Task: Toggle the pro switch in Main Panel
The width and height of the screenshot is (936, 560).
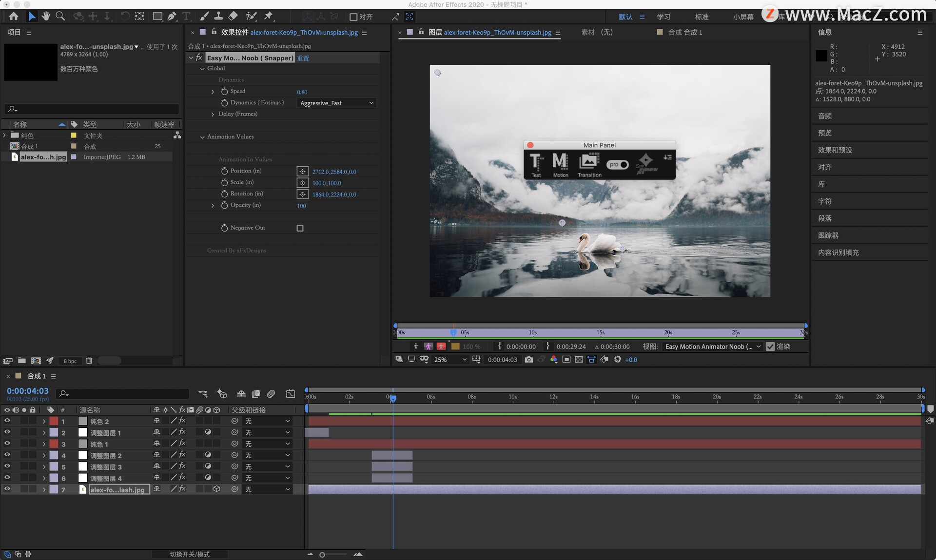Action: [x=618, y=165]
